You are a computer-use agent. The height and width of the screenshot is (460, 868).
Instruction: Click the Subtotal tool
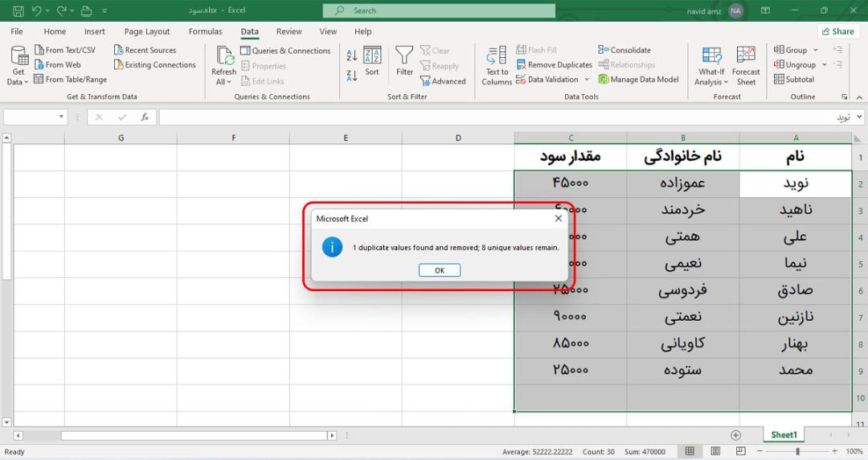pyautogui.click(x=794, y=80)
